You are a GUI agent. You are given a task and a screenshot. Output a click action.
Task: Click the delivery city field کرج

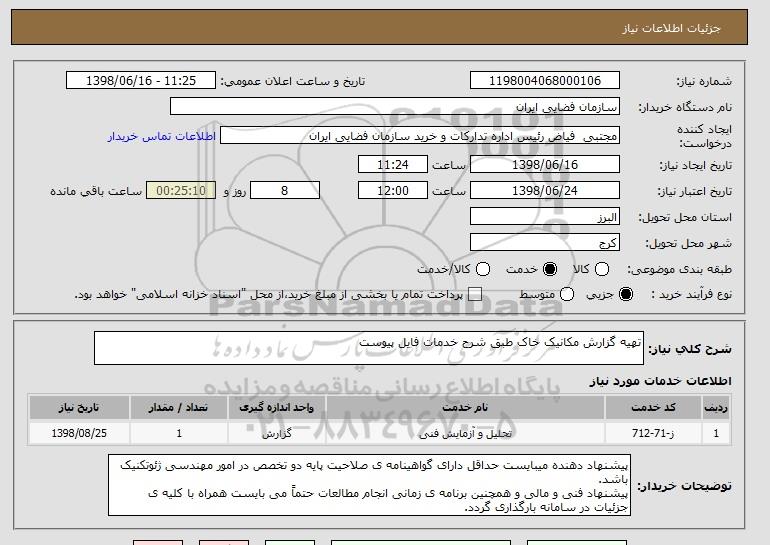[545, 243]
